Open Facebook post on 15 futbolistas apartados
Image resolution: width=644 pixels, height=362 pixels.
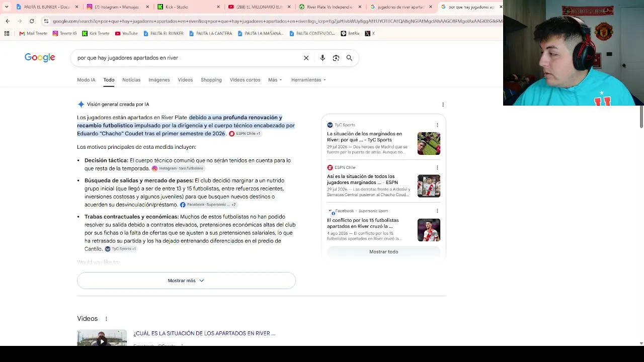363,223
